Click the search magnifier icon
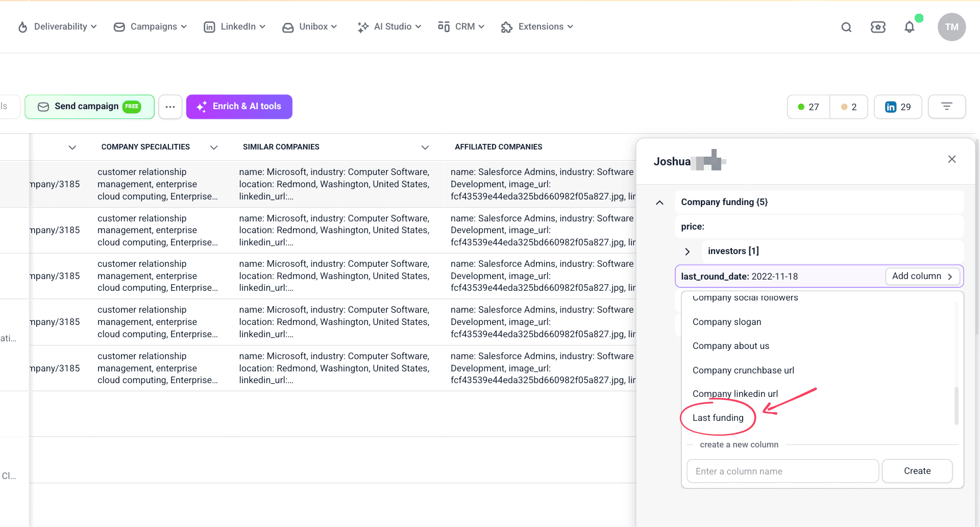The height and width of the screenshot is (527, 980). point(846,27)
